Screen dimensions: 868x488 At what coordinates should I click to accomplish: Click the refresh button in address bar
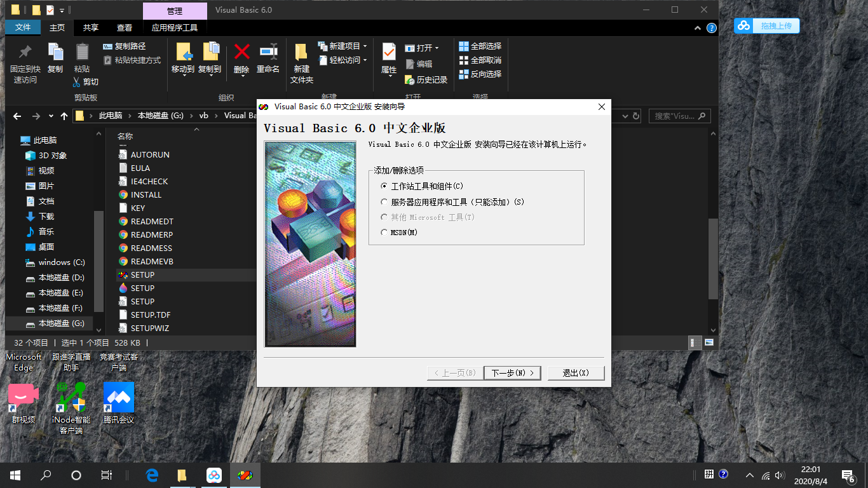point(636,116)
